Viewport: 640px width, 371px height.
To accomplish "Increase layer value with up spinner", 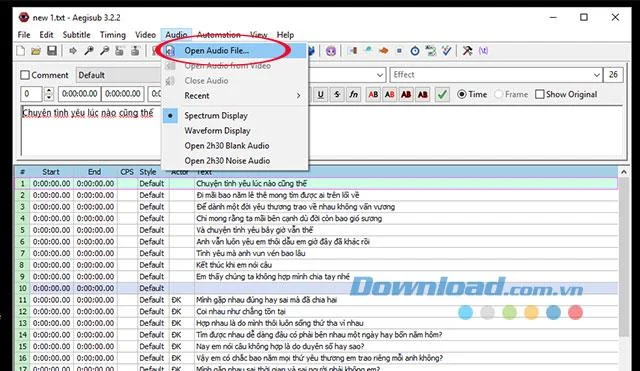I will [49, 91].
